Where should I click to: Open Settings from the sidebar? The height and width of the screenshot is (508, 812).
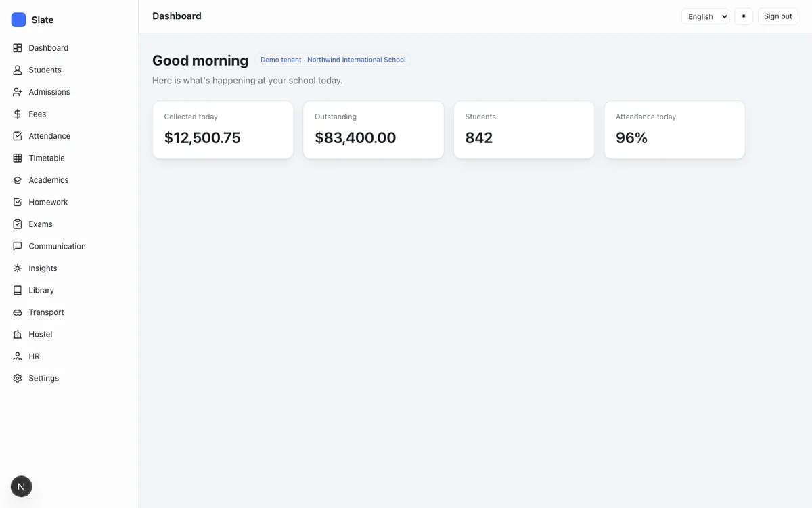click(43, 378)
